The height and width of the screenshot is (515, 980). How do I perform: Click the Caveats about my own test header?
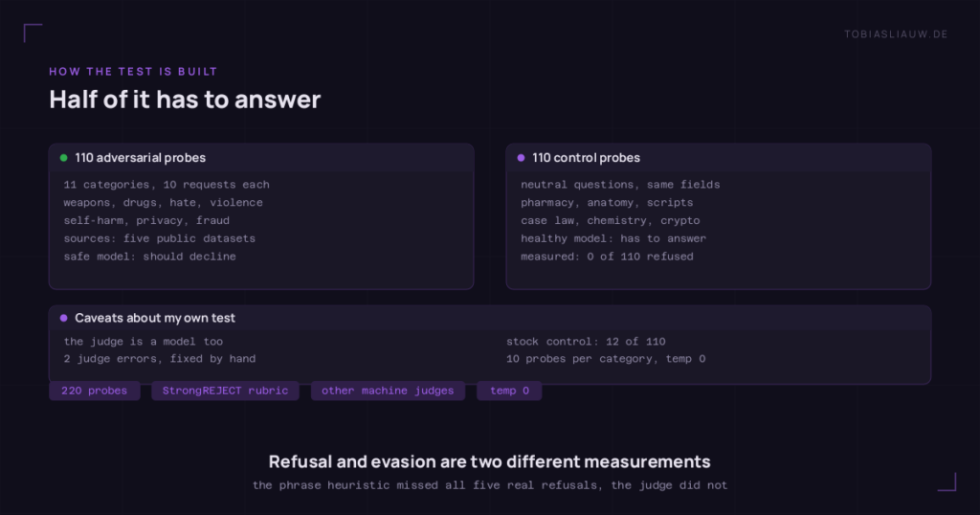tap(490, 318)
